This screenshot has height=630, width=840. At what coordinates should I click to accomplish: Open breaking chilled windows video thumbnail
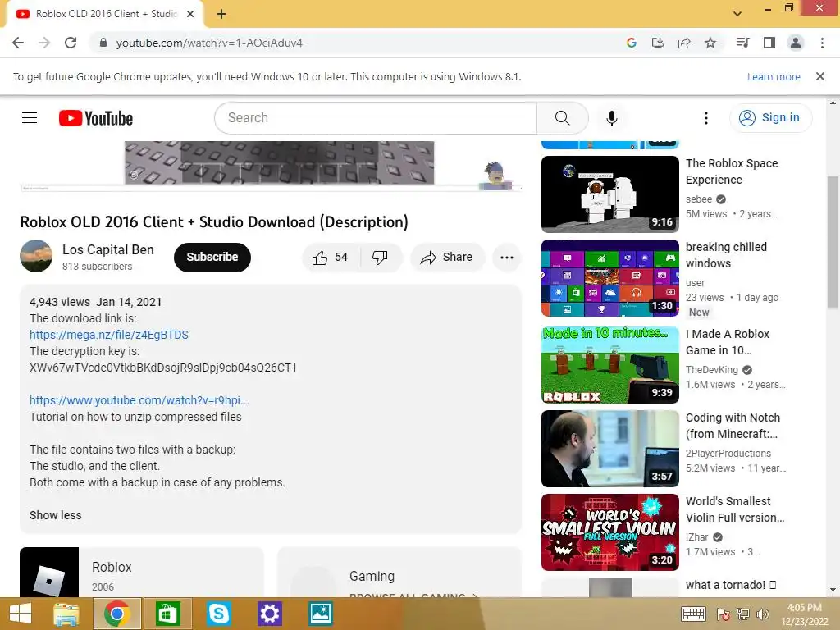pyautogui.click(x=610, y=278)
